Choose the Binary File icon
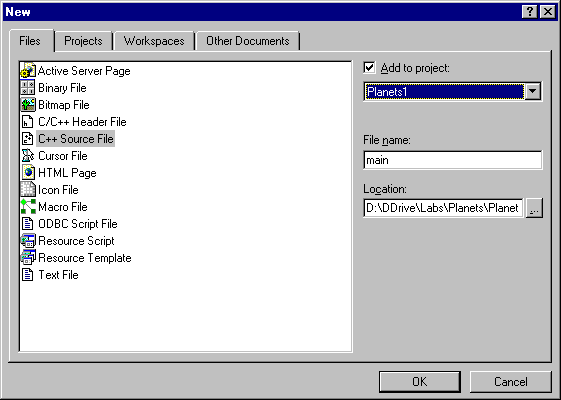 click(x=28, y=88)
